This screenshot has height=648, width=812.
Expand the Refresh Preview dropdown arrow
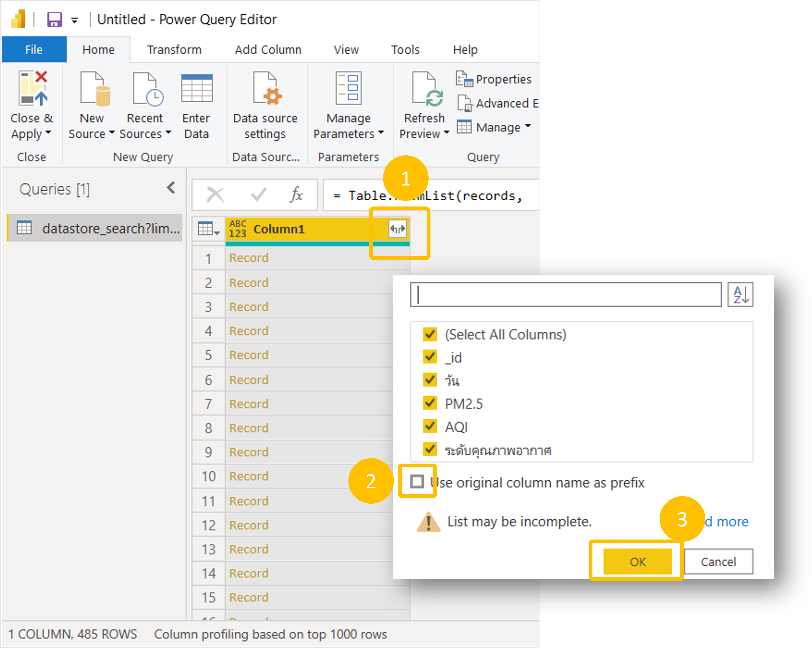coord(447,132)
